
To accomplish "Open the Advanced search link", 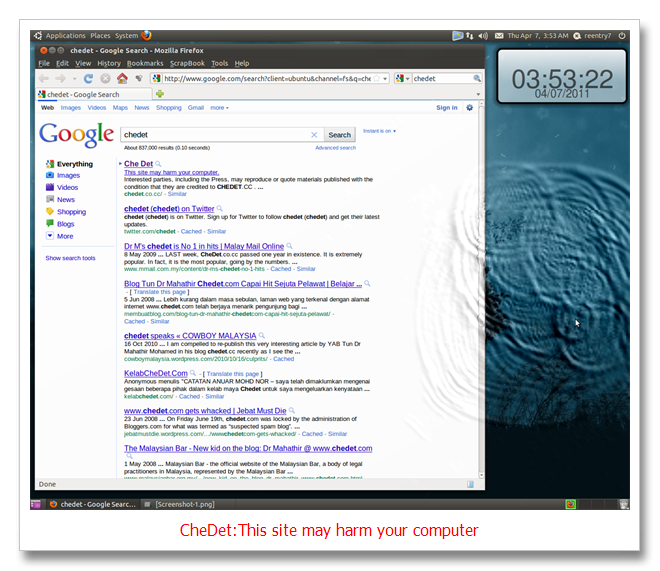I will coord(335,148).
